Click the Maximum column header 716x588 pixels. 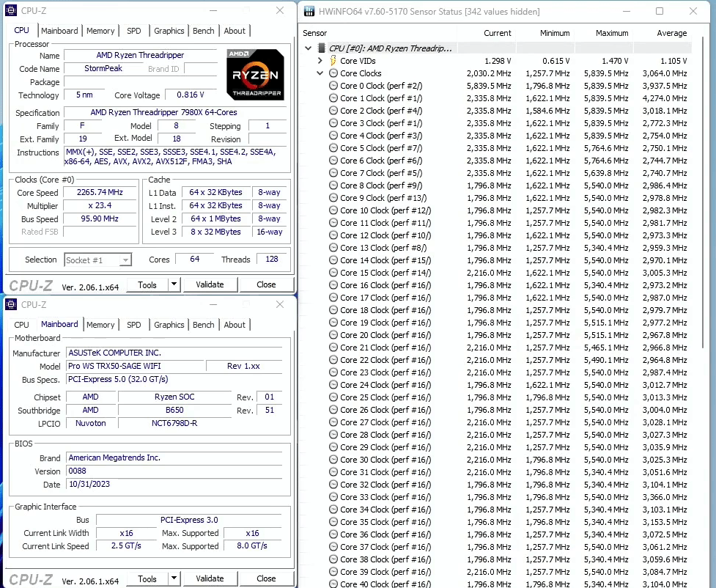click(612, 33)
